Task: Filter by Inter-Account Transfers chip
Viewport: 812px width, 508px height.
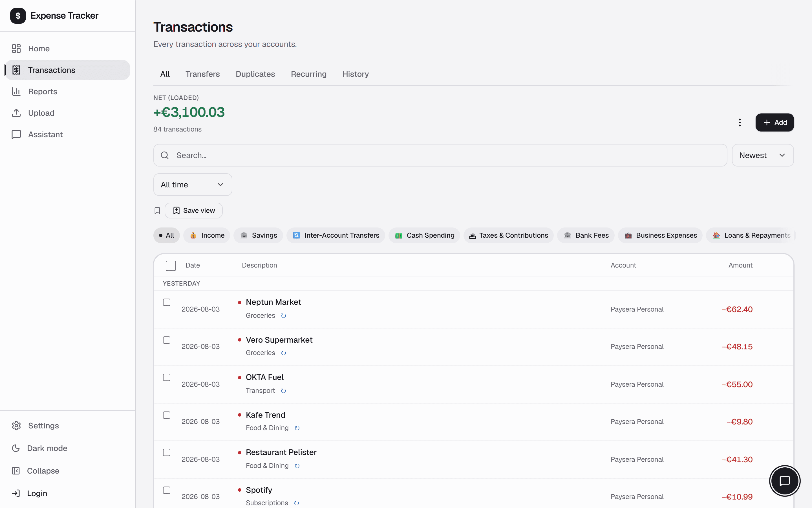Action: (x=336, y=236)
